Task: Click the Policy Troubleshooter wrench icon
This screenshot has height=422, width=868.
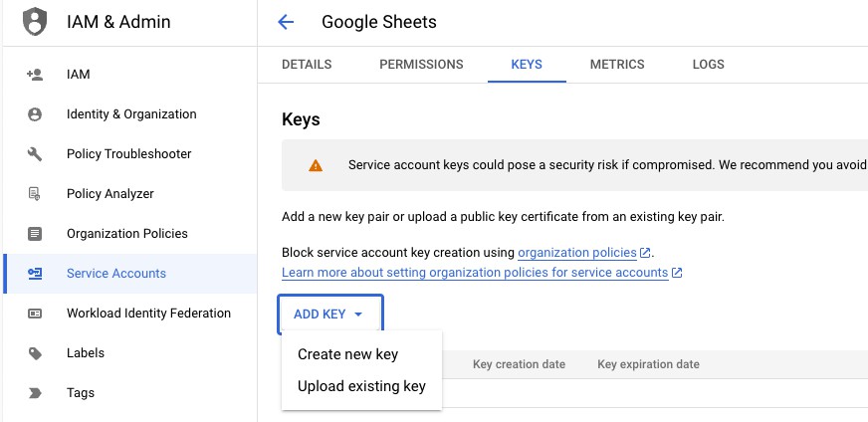Action: 35,154
